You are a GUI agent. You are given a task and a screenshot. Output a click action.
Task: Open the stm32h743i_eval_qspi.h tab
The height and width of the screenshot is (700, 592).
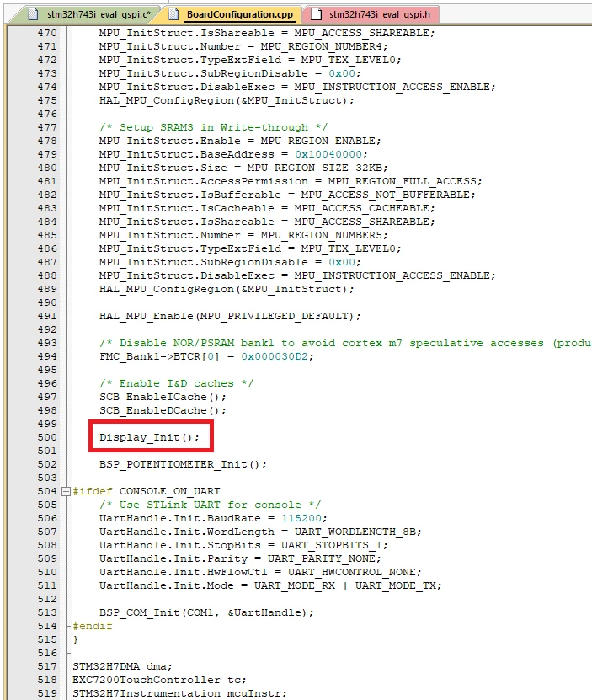coord(371,14)
